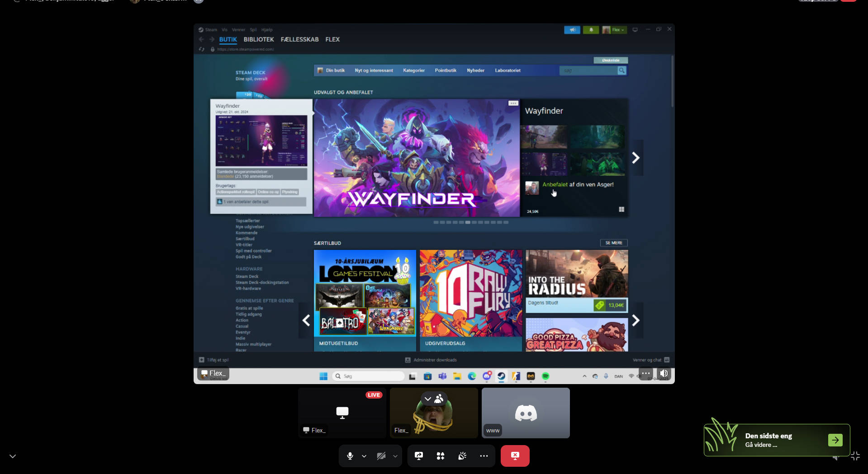Open the Nyheder link
The height and width of the screenshot is (474, 868).
(475, 70)
